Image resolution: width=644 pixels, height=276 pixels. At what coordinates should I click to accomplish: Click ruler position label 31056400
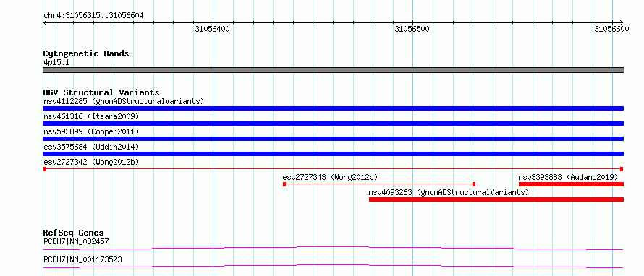click(x=212, y=29)
